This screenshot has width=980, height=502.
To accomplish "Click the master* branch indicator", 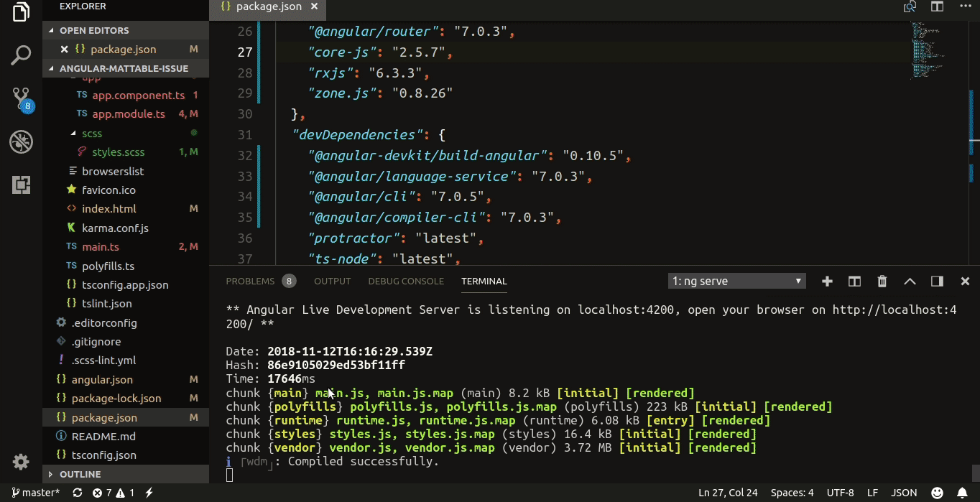I will (36, 492).
